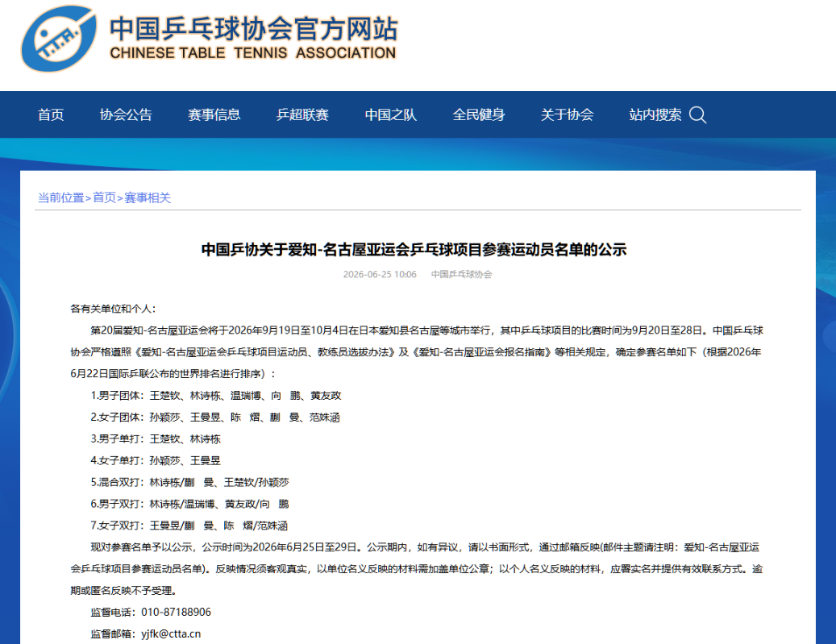This screenshot has width=836, height=644.
Task: Click the 5.混合双打 roster line
Action: coord(189,483)
